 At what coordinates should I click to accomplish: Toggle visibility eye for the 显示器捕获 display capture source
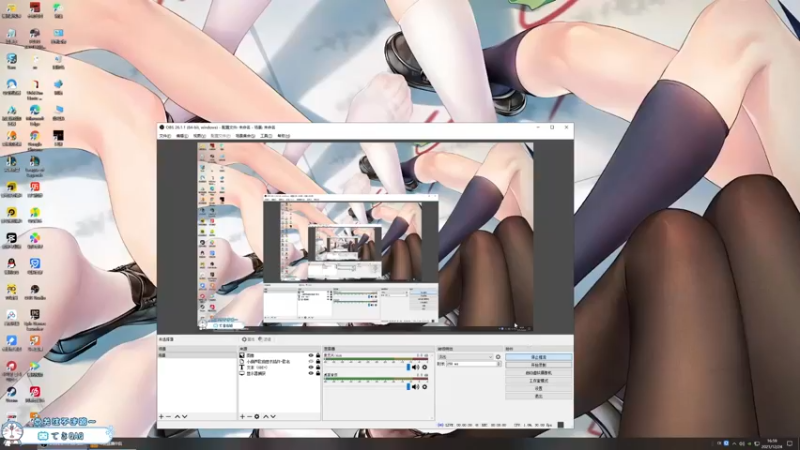(x=311, y=373)
